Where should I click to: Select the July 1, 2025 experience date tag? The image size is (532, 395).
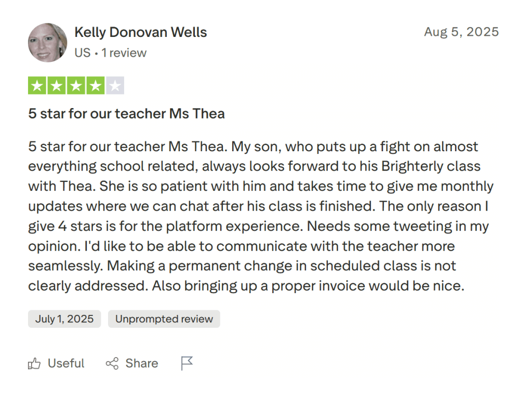pos(64,319)
